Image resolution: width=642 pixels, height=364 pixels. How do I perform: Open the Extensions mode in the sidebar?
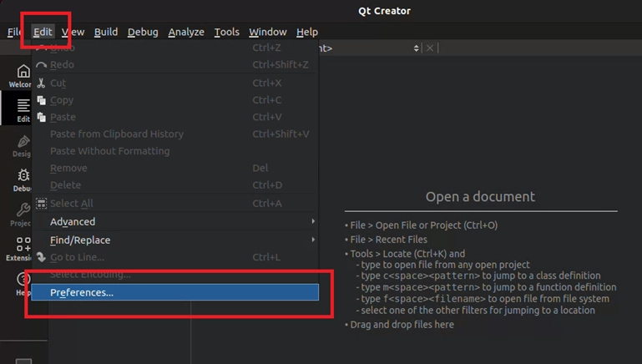(x=23, y=249)
